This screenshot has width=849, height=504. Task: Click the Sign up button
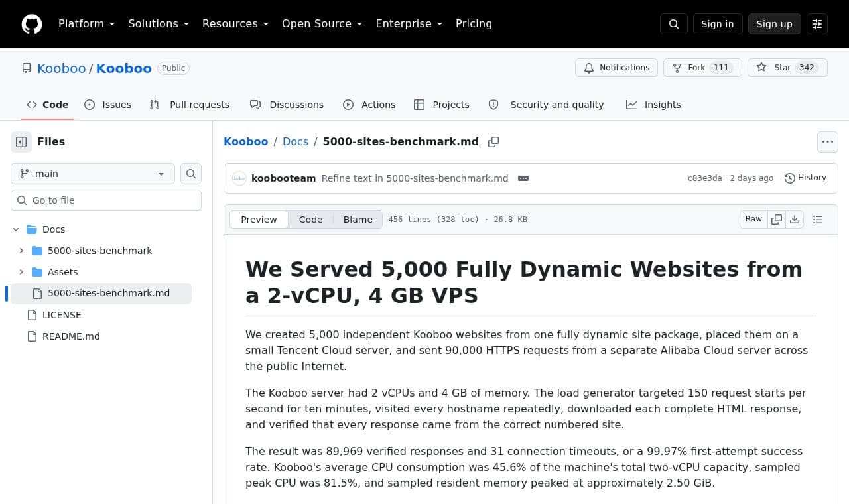click(775, 24)
